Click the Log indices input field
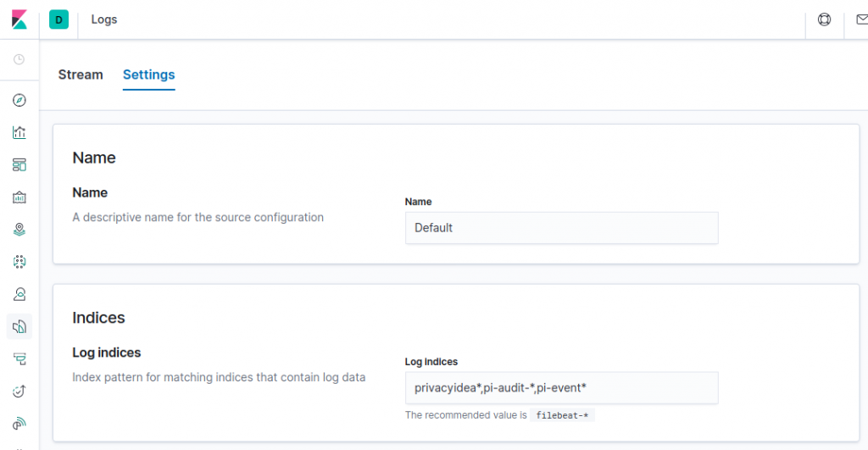 tap(561, 388)
